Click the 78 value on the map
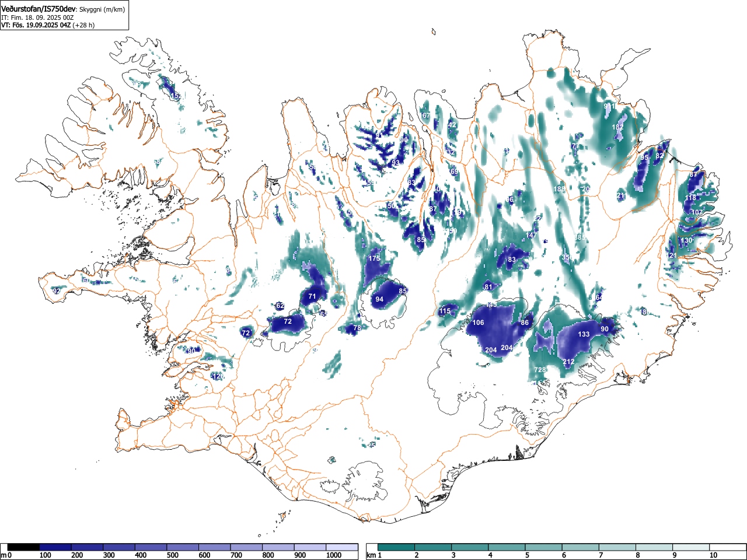Image resolution: width=747 pixels, height=560 pixels. 357,328
